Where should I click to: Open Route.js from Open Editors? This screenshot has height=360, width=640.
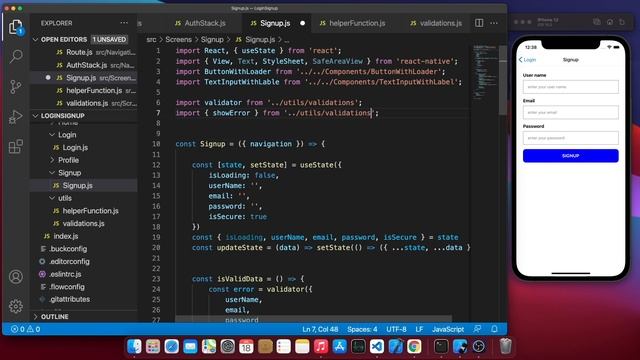click(84, 52)
